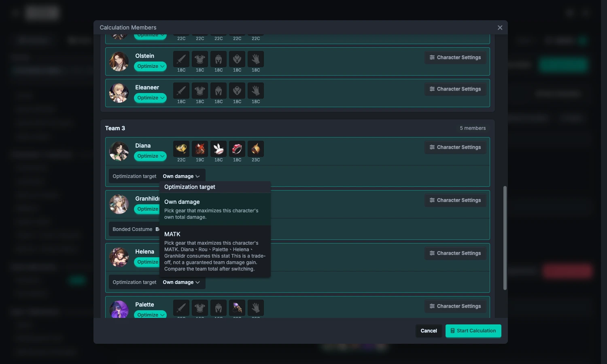Select Olstein's empty body armor slot

pos(200,59)
